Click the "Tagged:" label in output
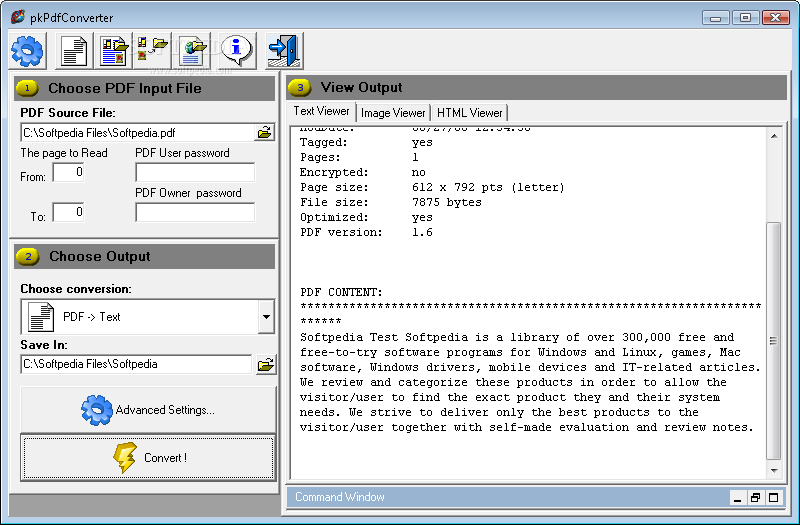800x525 pixels. [323, 142]
